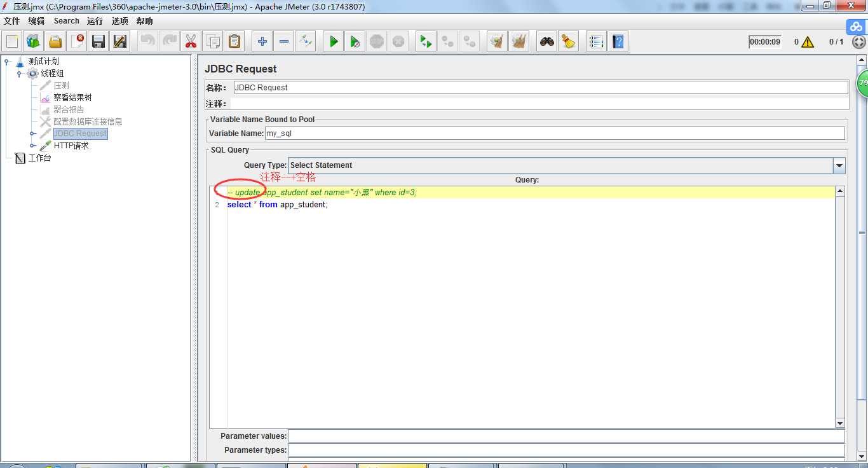Click the query editor scroll-up arrow
Viewport: 868px width, 468px height.
[x=839, y=191]
